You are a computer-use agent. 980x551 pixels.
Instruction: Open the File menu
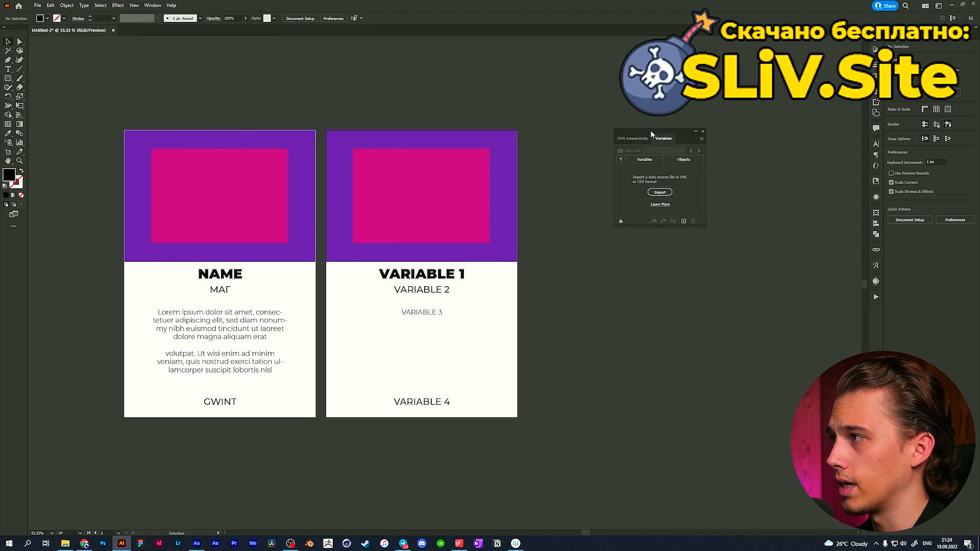[37, 6]
